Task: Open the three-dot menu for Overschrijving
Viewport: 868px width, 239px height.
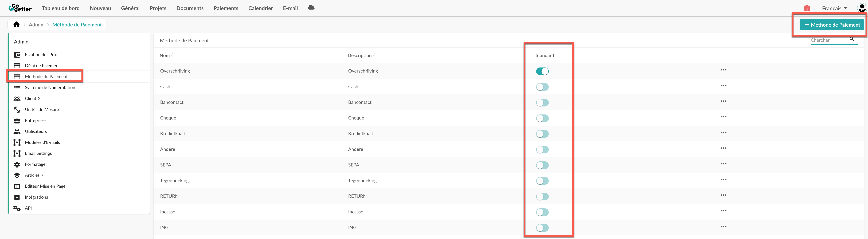Action: 724,70
